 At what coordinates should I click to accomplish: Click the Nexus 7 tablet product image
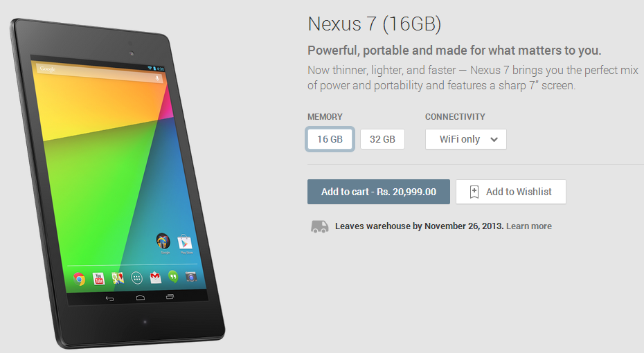(118, 183)
